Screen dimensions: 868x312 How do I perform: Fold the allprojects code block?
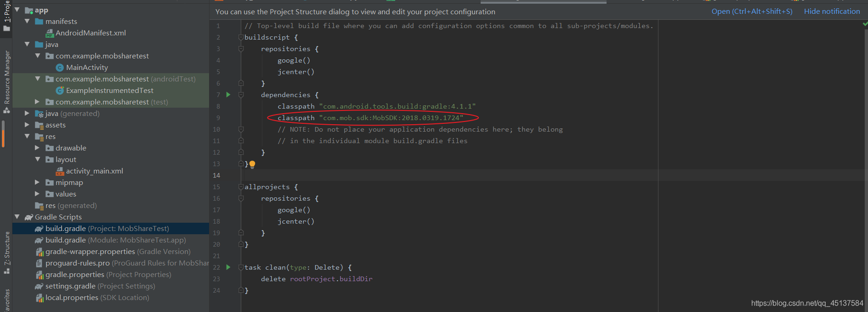pos(241,187)
